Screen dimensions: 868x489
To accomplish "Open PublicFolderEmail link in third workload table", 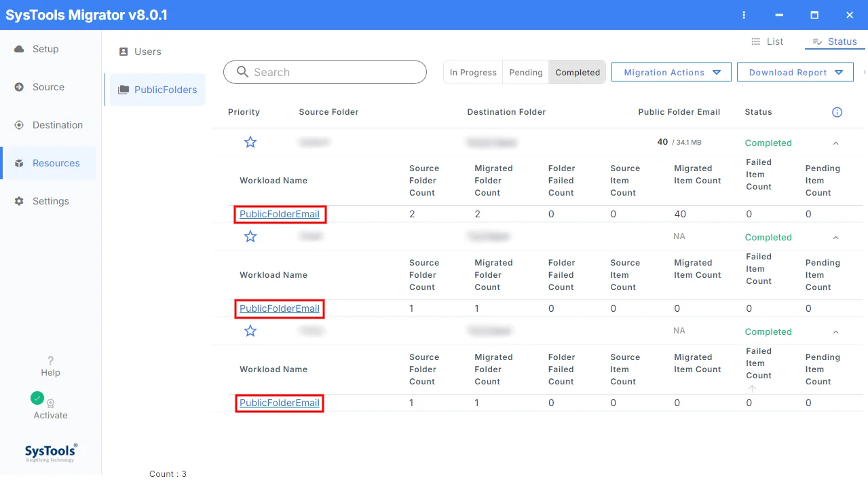I will click(x=280, y=403).
